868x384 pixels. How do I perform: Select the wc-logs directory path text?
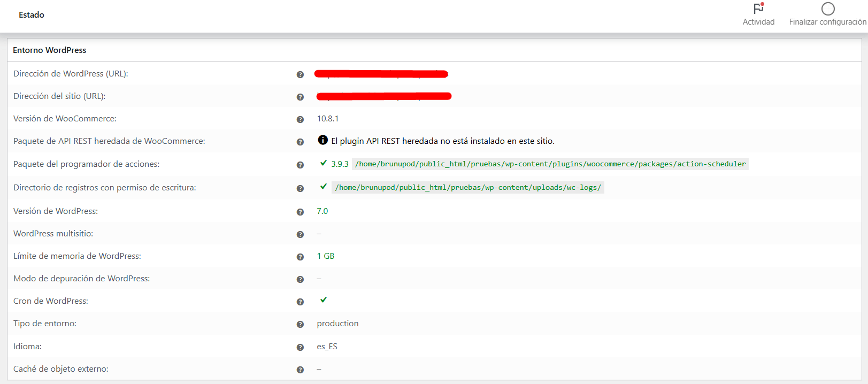point(468,188)
